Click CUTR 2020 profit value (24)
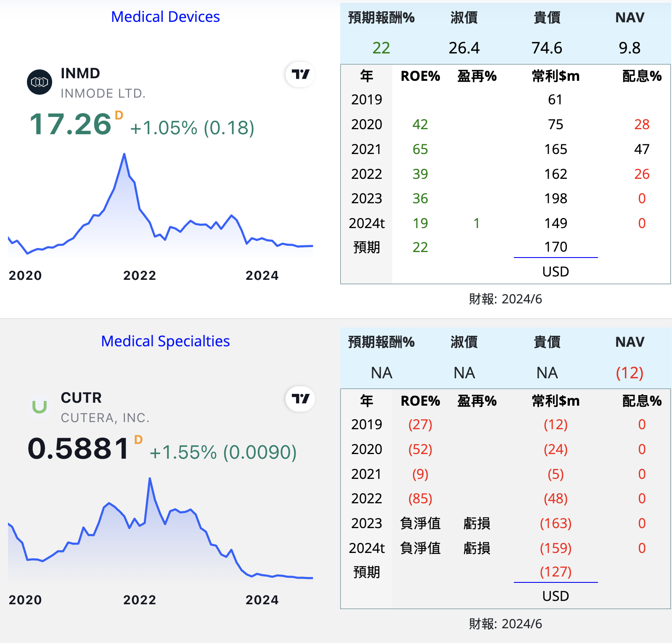The height and width of the screenshot is (643, 672). [556, 449]
